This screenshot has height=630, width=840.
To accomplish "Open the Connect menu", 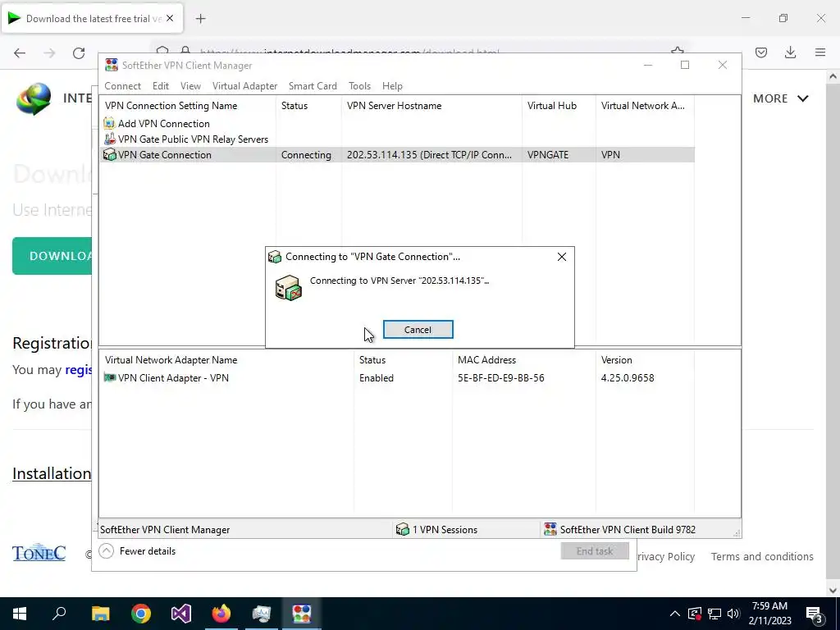I will 123,85.
